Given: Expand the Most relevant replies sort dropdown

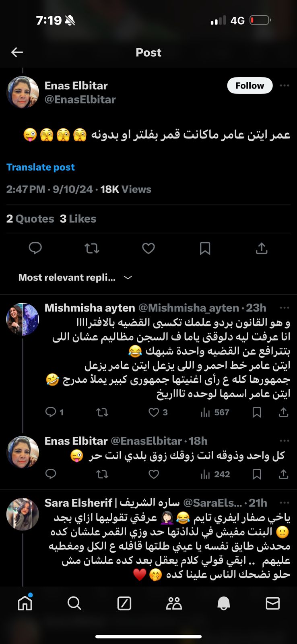Looking at the screenshot, I should click(128, 278).
